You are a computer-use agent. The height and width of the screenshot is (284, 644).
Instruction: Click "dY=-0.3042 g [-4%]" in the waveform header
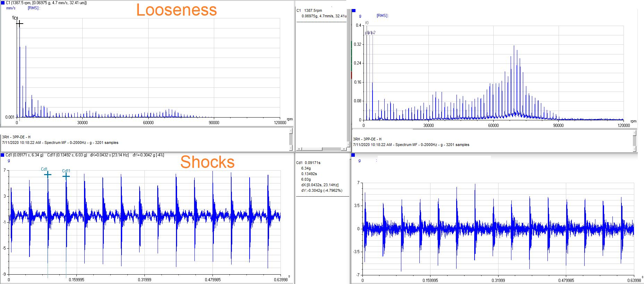(x=149, y=155)
